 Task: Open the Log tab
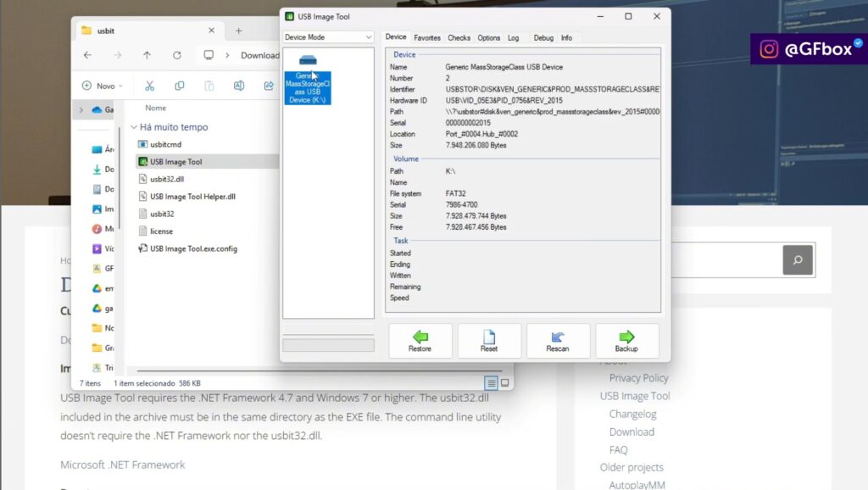pyautogui.click(x=513, y=37)
